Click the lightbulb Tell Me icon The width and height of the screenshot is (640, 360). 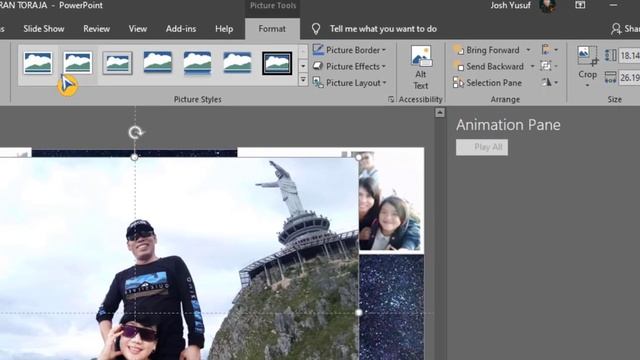pyautogui.click(x=316, y=29)
